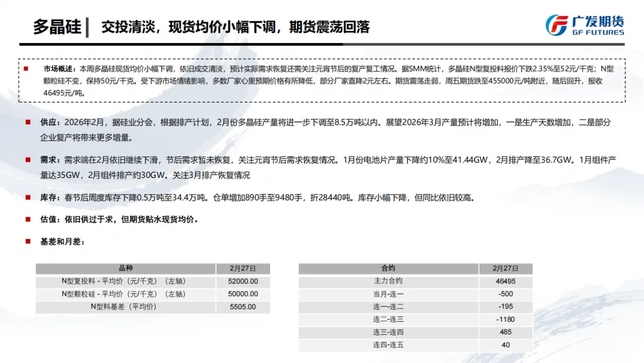The height and width of the screenshot is (363, 644).
Task: Click the 供应 bullet heading
Action: [50, 122]
